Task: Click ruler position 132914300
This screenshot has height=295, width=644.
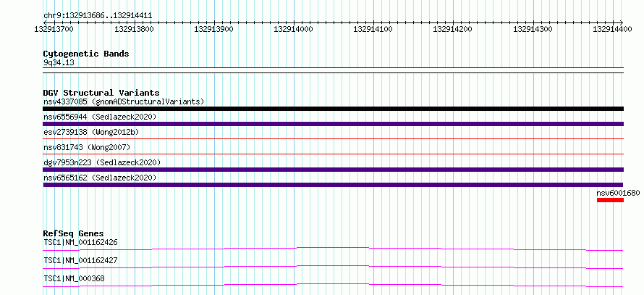Action: pos(533,29)
